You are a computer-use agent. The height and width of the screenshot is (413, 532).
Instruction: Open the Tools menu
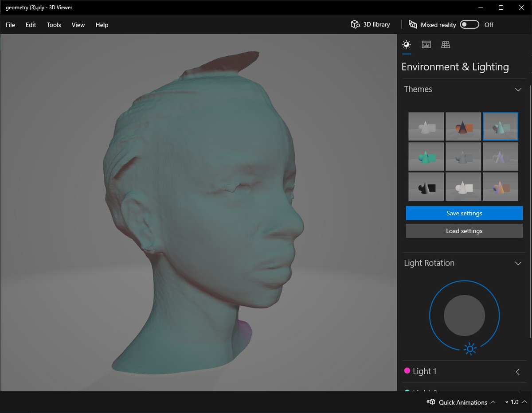[54, 25]
